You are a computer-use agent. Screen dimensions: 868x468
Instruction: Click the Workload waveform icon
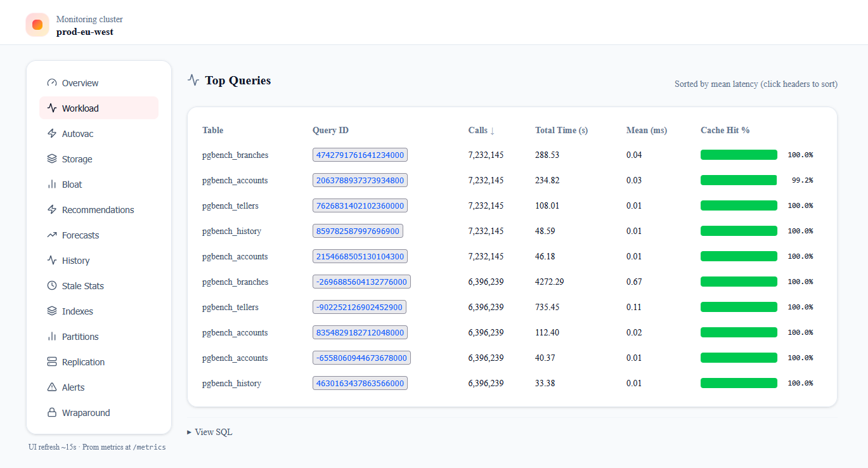click(x=52, y=108)
